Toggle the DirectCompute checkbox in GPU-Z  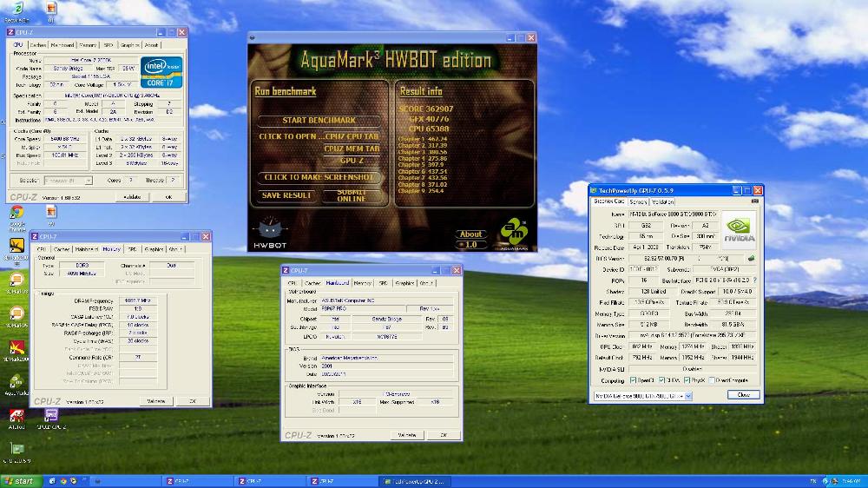coord(712,380)
